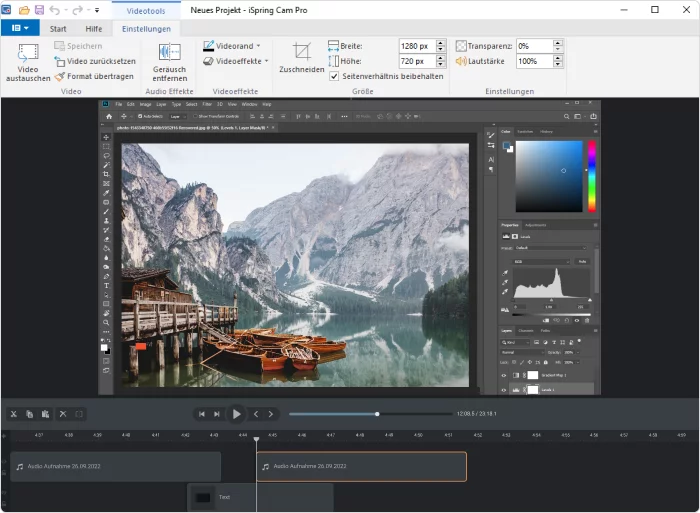
Task: Click the Höhe height input field
Action: (x=417, y=61)
